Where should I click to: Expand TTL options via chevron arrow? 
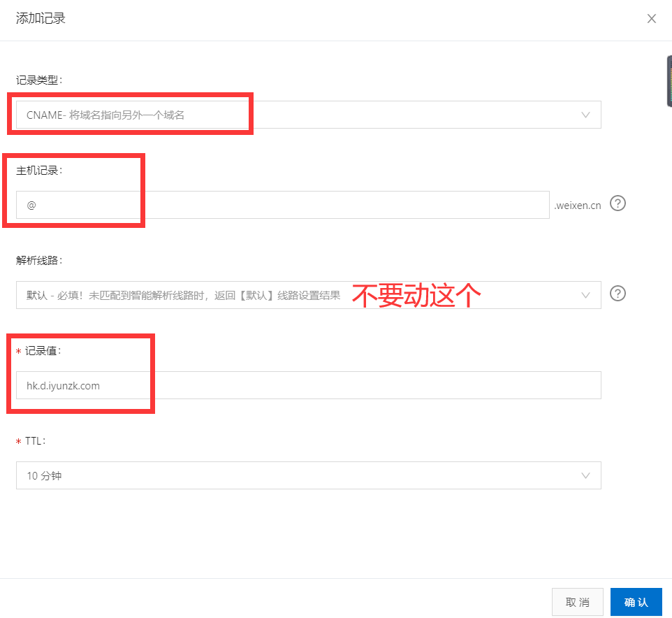pos(585,475)
